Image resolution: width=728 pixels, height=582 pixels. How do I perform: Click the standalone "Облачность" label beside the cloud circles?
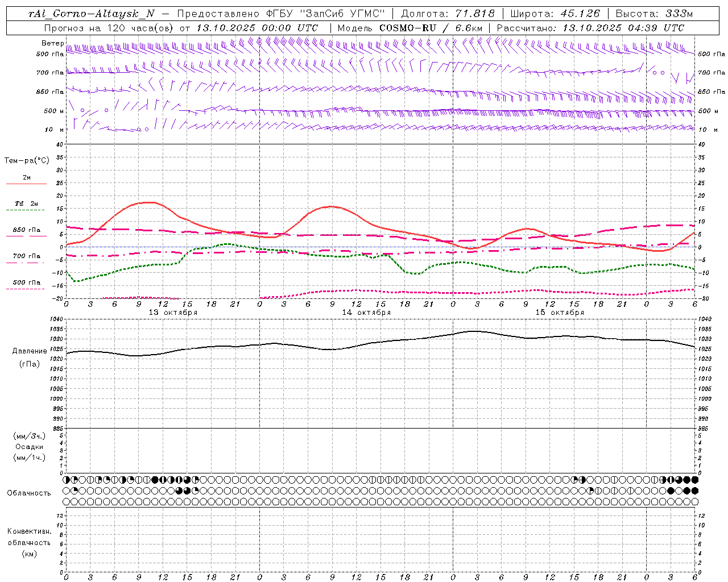coord(29,493)
